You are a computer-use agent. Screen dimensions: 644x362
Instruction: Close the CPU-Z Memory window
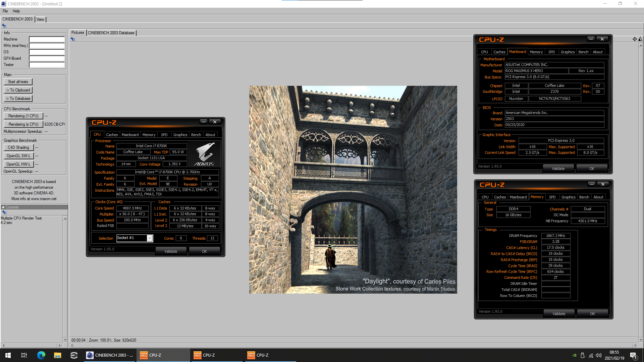coord(603,184)
